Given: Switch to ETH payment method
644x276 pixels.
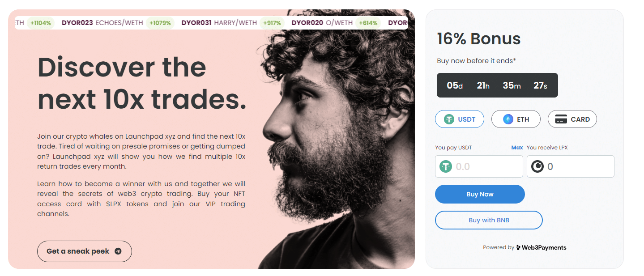Looking at the screenshot, I should (x=516, y=119).
